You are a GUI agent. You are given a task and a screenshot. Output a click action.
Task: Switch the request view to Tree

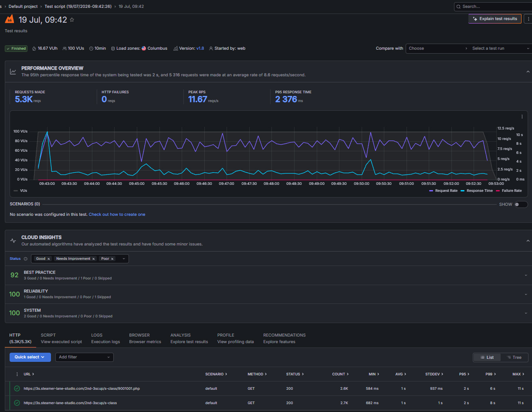[x=514, y=357]
